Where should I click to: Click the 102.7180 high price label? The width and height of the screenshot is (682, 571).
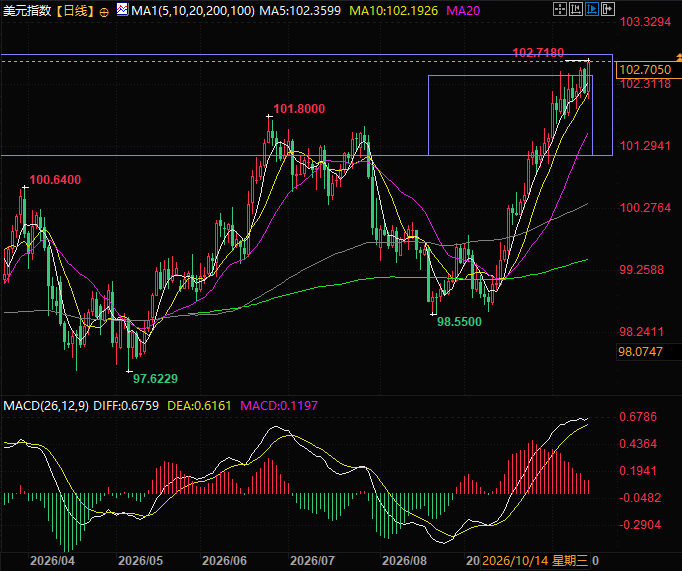538,53
